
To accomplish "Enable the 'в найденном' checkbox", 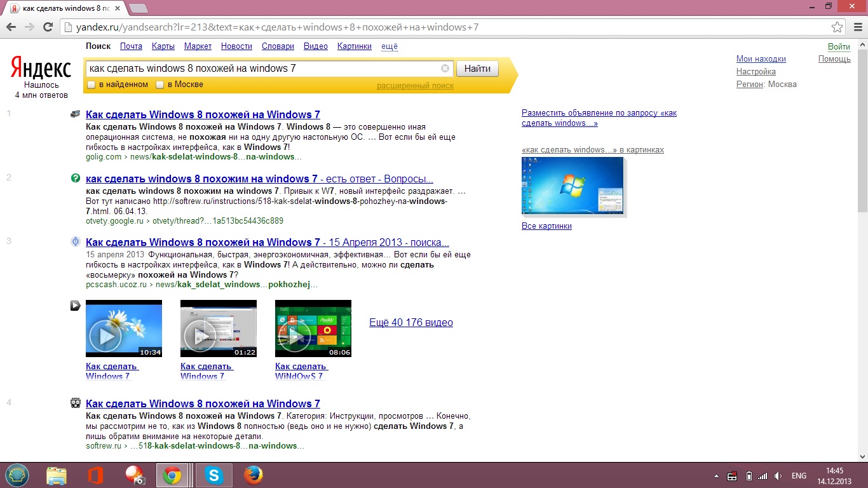I will pos(92,85).
